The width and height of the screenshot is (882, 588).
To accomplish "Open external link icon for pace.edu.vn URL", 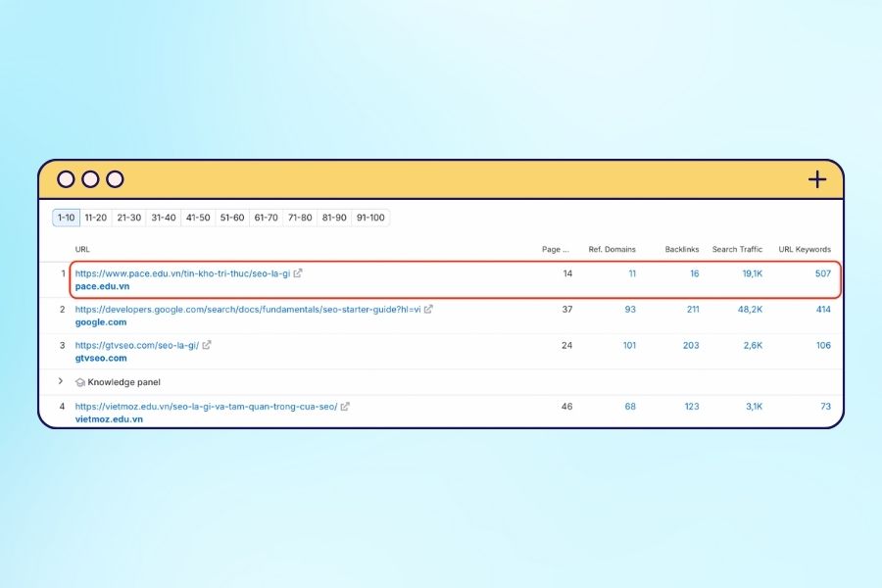I will coord(298,273).
